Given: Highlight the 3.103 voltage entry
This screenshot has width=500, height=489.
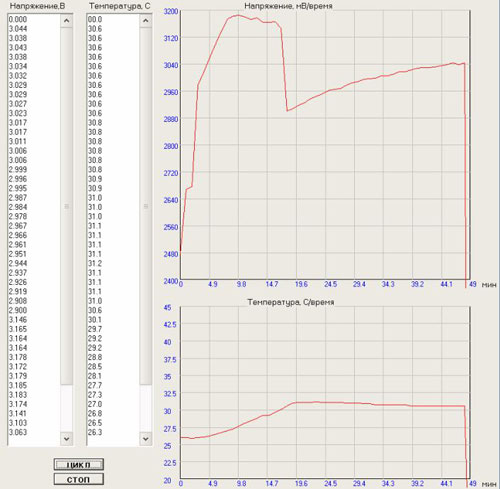Looking at the screenshot, I should 18,423.
